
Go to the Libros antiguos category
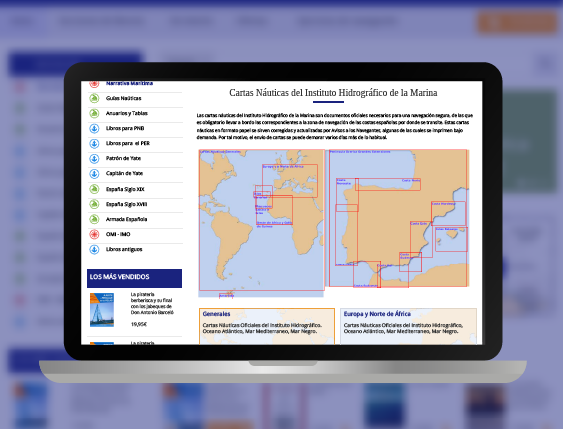click(x=124, y=250)
